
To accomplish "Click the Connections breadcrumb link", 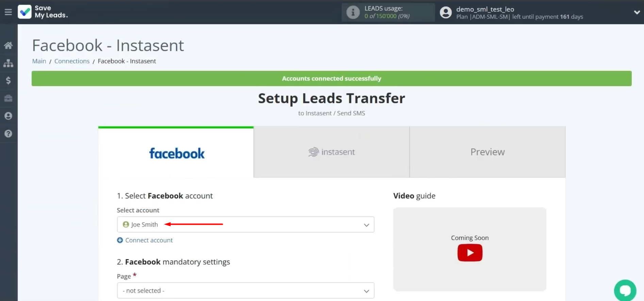I will (x=72, y=61).
